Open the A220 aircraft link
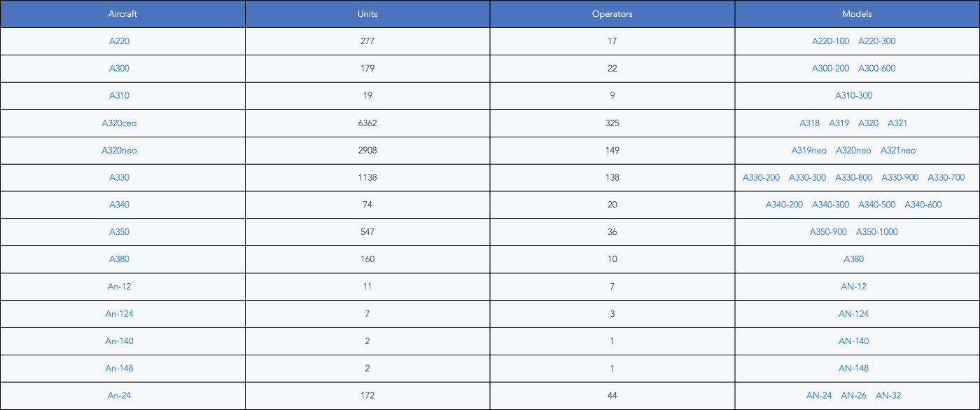 119,41
